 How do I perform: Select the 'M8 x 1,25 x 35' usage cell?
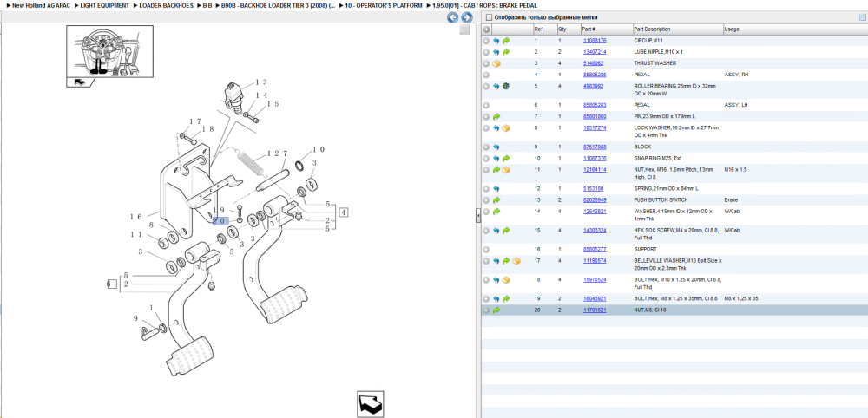[741, 299]
